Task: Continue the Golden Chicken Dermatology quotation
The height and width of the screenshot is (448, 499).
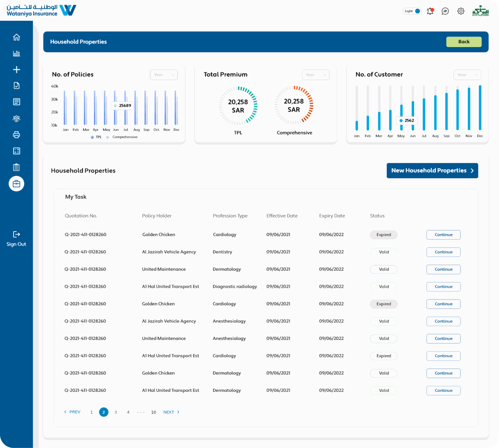Action: click(443, 373)
